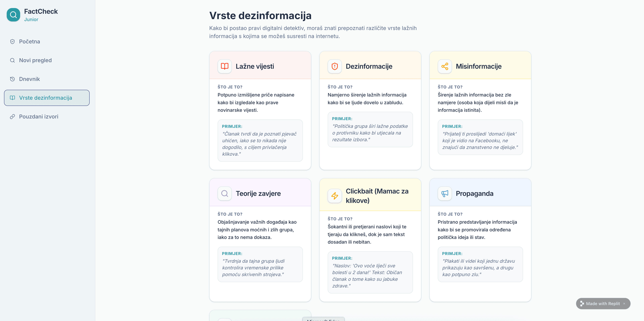644x321 pixels.
Task: Click the example about Plakati ili videi
Action: [479, 268]
